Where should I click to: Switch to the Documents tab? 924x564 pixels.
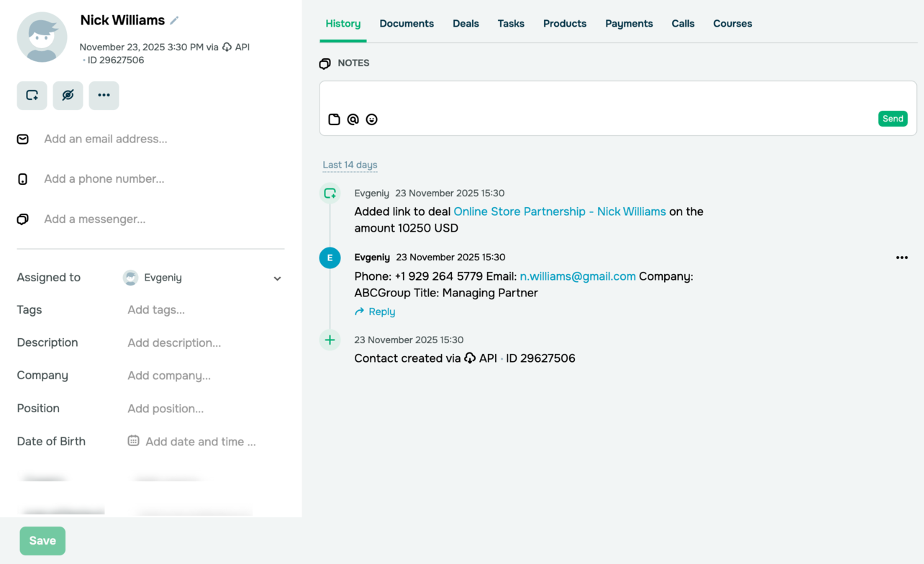(407, 24)
